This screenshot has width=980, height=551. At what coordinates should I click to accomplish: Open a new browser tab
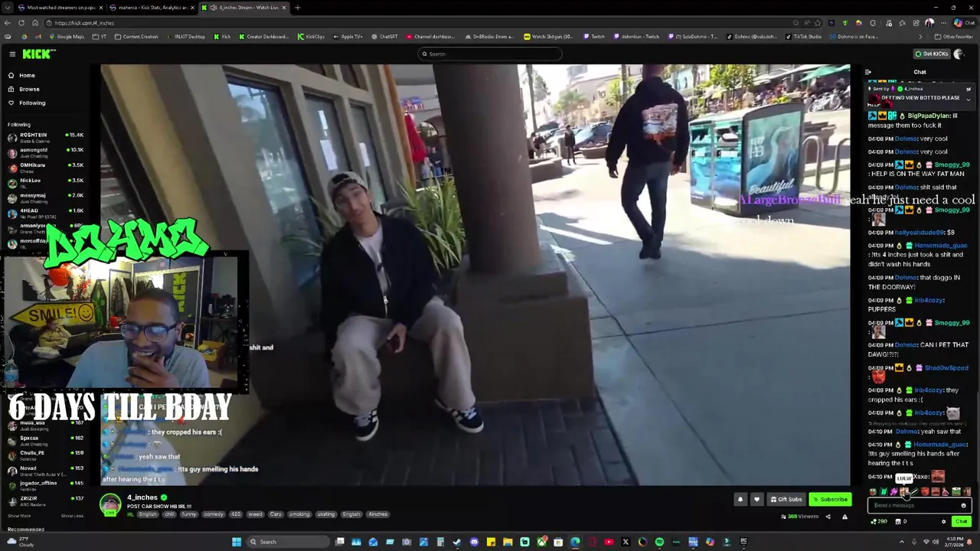[x=297, y=8]
